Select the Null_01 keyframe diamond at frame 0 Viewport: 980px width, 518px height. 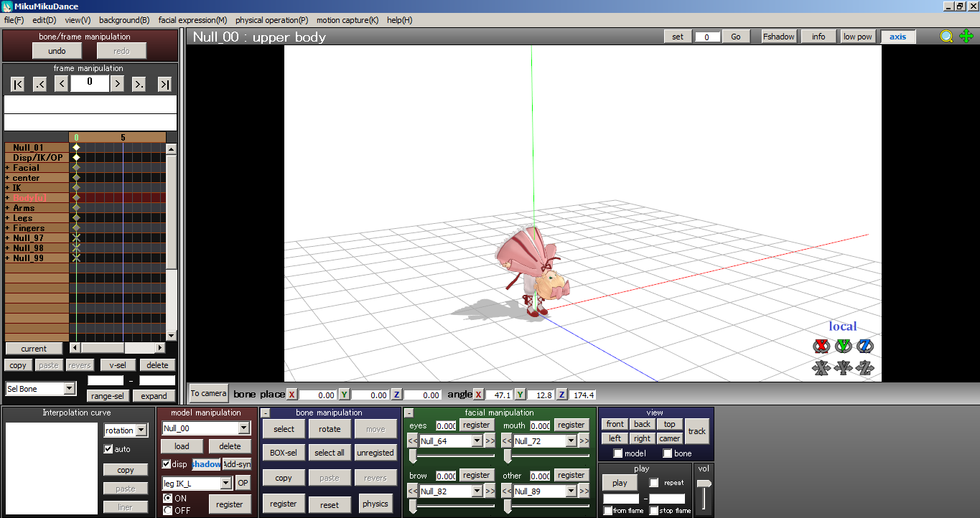point(76,147)
